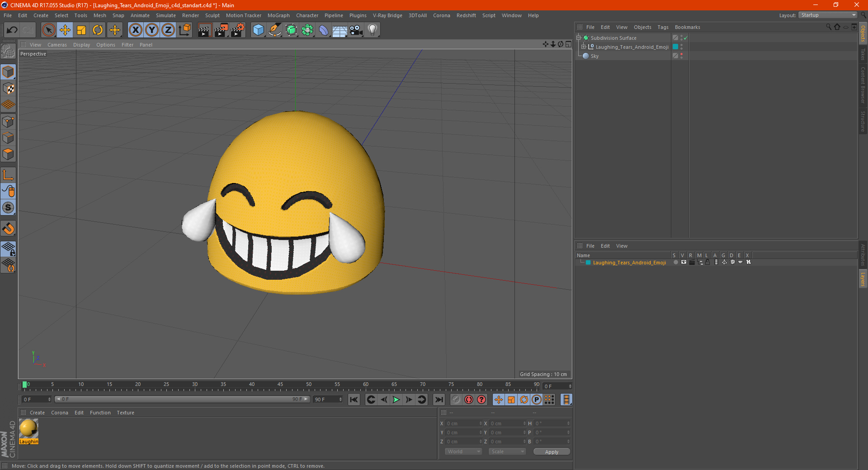Toggle Z axis lock
The width and height of the screenshot is (868, 470).
pos(168,30)
